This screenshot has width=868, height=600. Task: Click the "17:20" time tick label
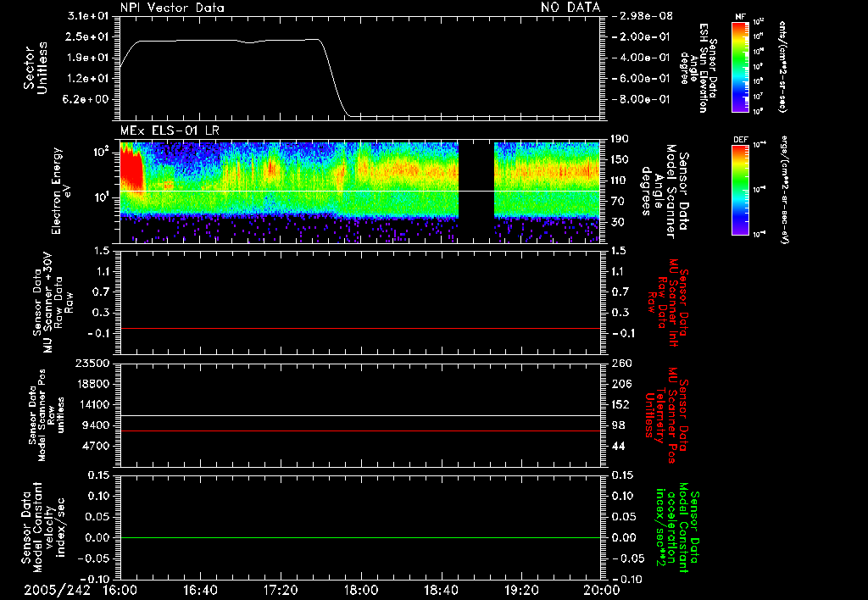coord(281,590)
